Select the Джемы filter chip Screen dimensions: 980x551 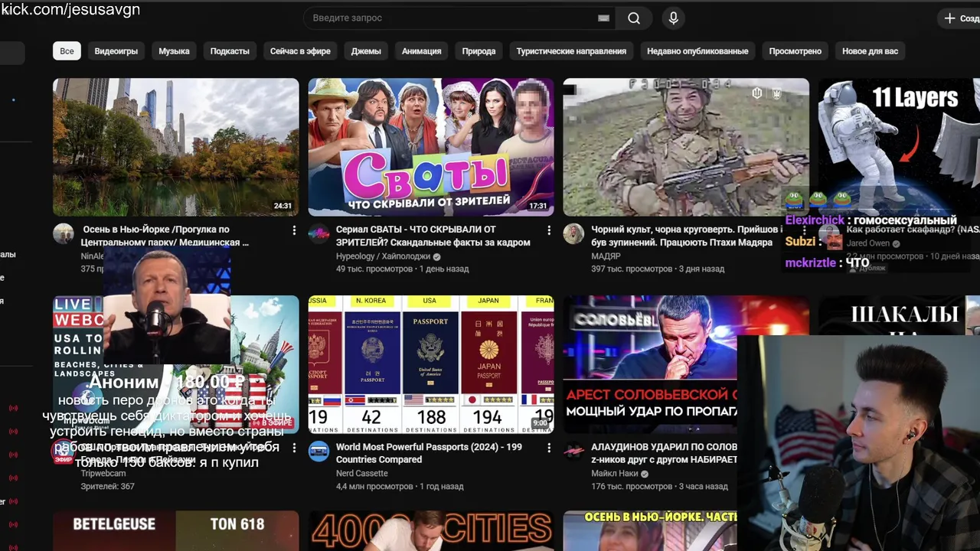coord(366,51)
